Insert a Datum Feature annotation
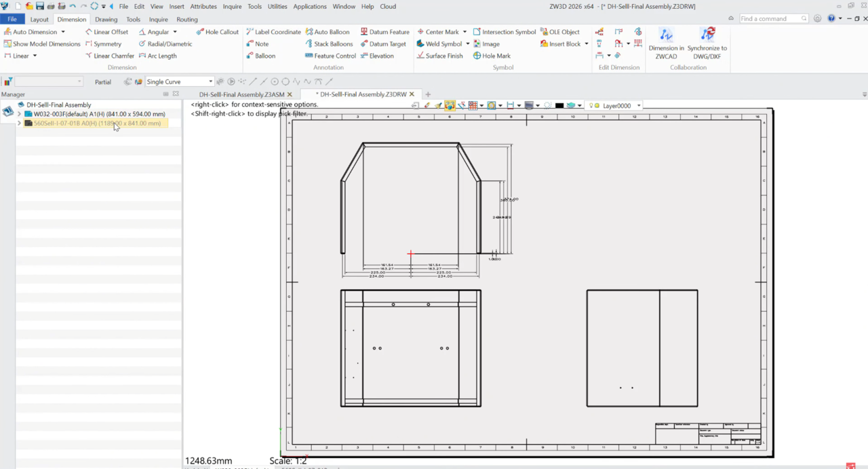This screenshot has width=868, height=469. pyautogui.click(x=384, y=32)
